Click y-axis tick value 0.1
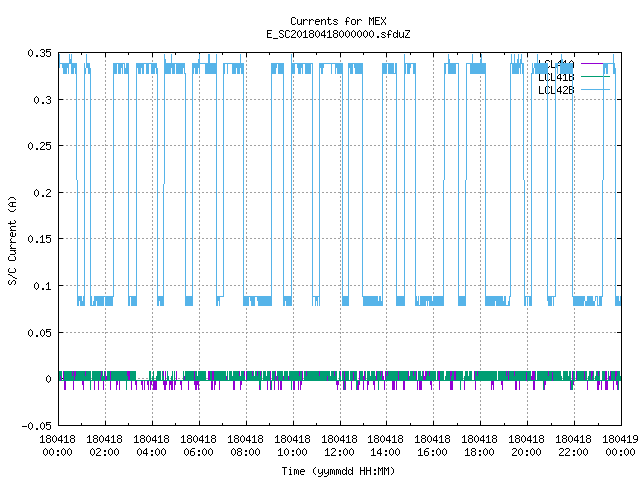This screenshot has height=480, width=640. point(42,286)
